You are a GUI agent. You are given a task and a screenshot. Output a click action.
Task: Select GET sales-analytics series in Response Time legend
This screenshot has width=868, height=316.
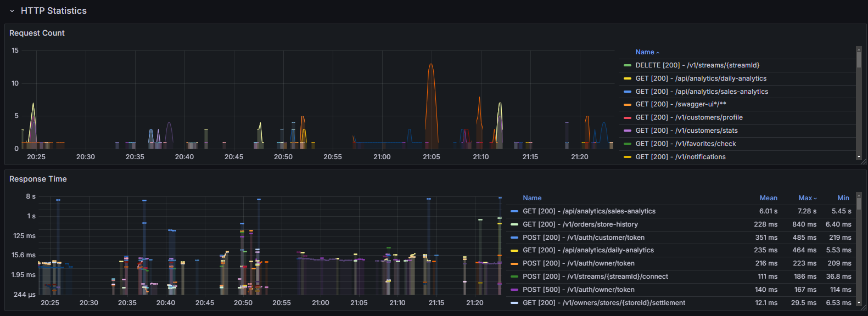pyautogui.click(x=589, y=211)
